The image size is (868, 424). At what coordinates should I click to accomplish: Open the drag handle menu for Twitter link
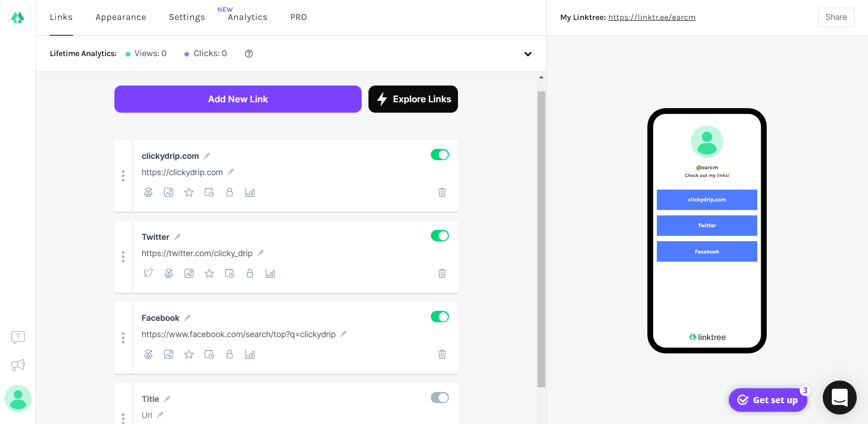tap(123, 257)
